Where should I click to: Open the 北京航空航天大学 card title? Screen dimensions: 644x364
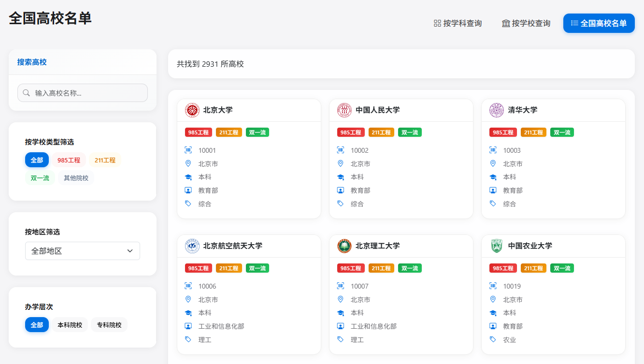(x=233, y=246)
